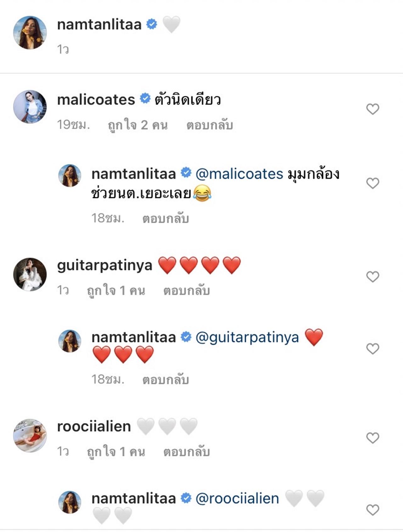Viewport: 403px width, 532px height.
Task: Open the @guitarpatinya mention link
Action: tap(247, 337)
